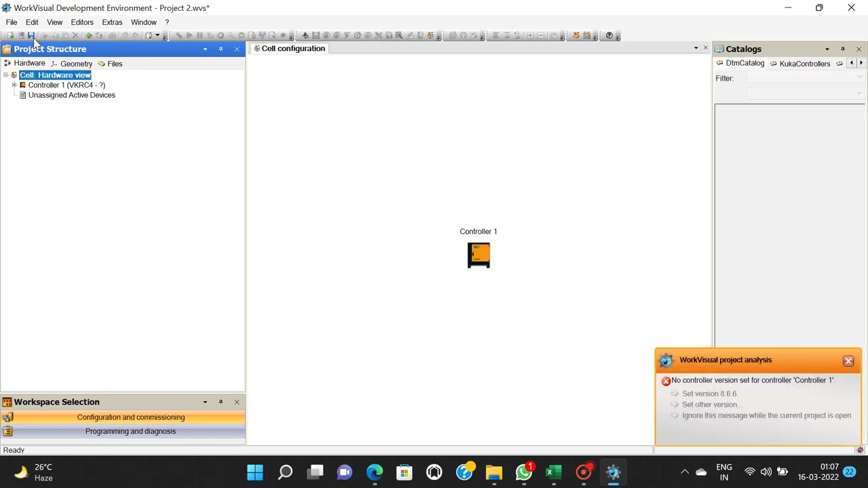Click the New project toolbar icon
The width and height of the screenshot is (868, 488).
point(10,35)
